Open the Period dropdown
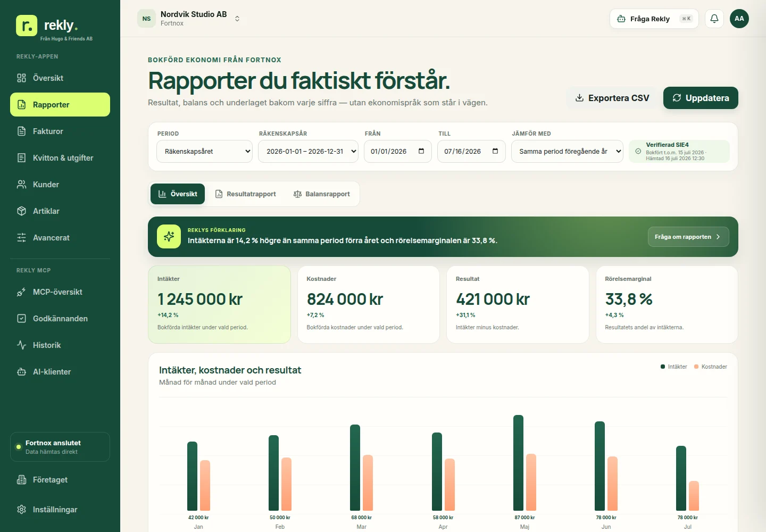The height and width of the screenshot is (532, 766). (204, 152)
